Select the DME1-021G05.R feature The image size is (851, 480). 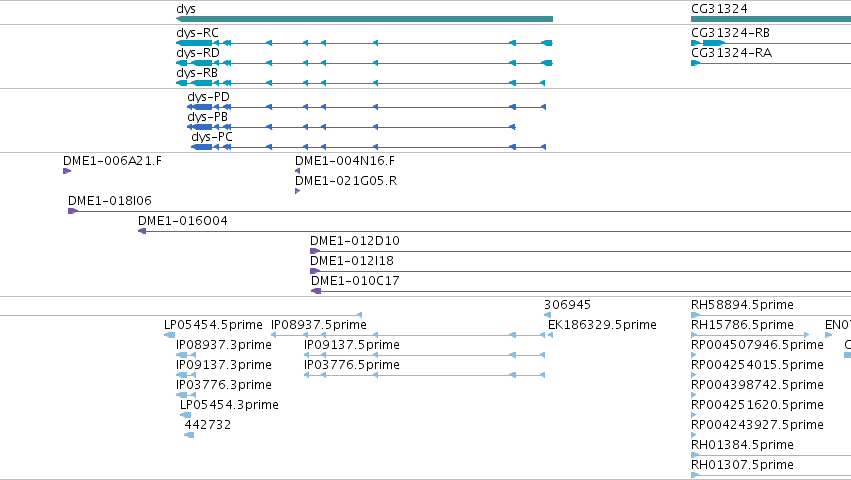[346, 181]
